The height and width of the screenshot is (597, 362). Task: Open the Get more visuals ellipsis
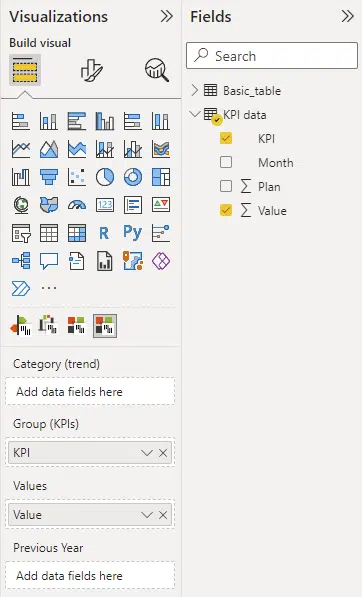tap(49, 288)
